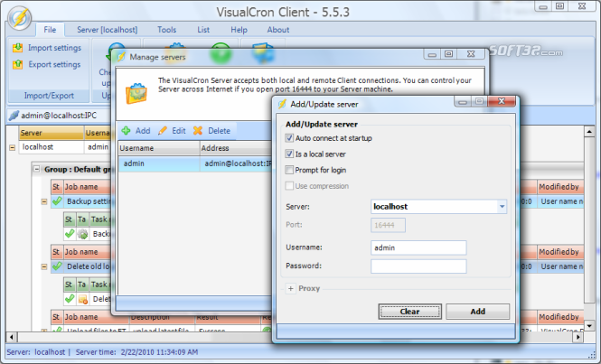Screen dimensions: 601x364
Task: Select the localhost server cell
Action: coord(52,147)
